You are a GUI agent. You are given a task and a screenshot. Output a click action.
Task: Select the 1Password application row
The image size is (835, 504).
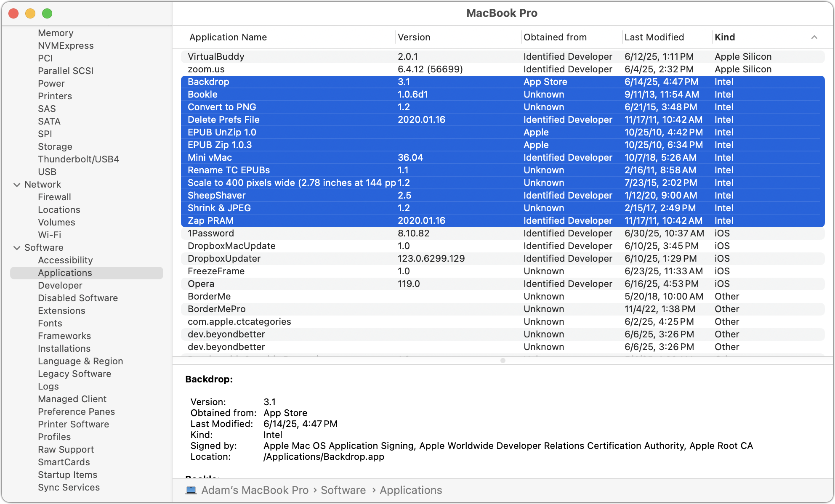point(210,233)
